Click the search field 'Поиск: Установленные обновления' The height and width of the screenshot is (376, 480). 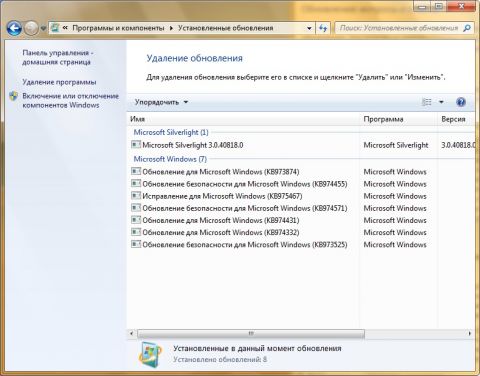399,28
